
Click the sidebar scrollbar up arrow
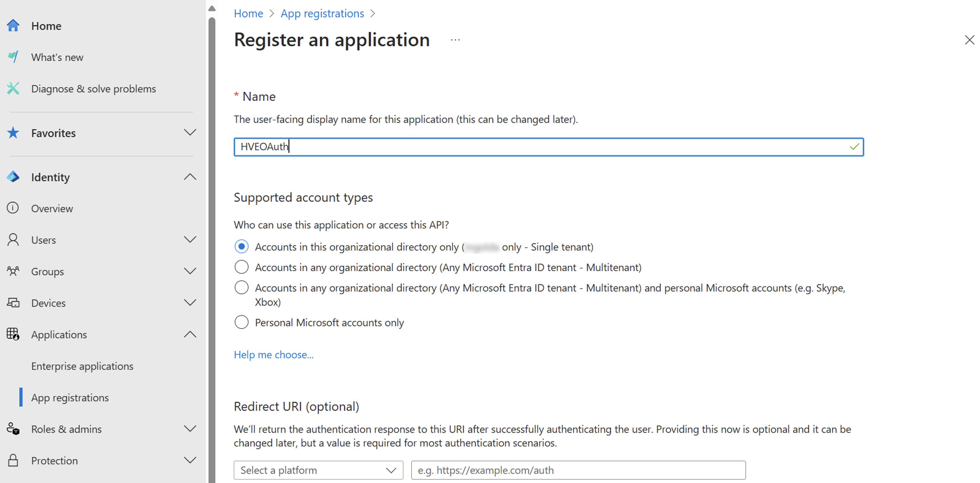[212, 8]
